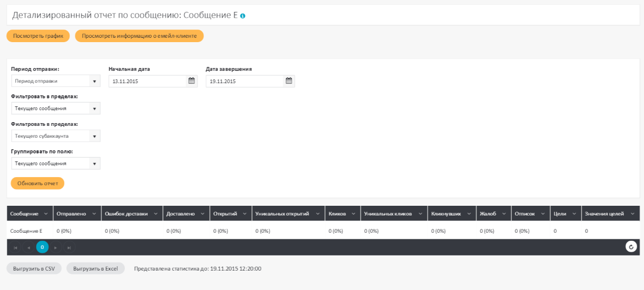
Task: Open the Ошибок доставки column menu arrow
Action: [157, 214]
